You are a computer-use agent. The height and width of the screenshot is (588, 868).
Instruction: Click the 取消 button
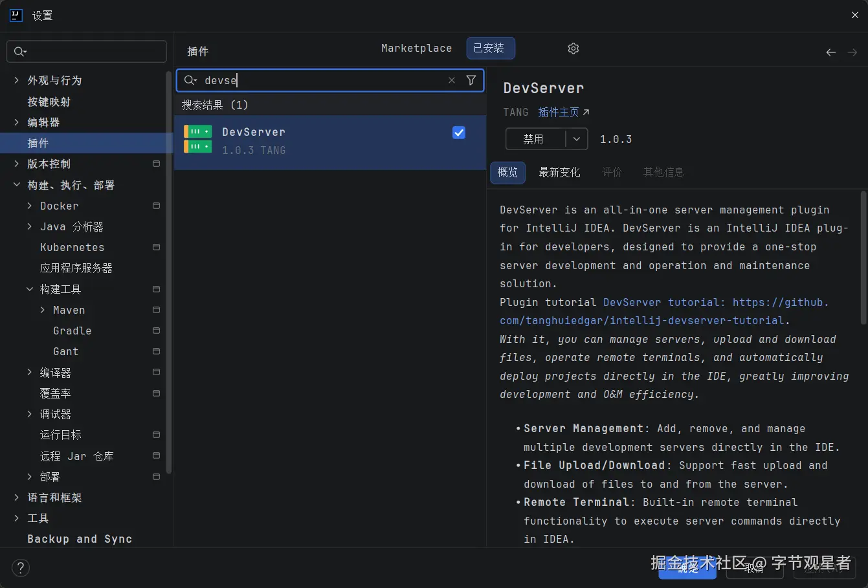(755, 568)
